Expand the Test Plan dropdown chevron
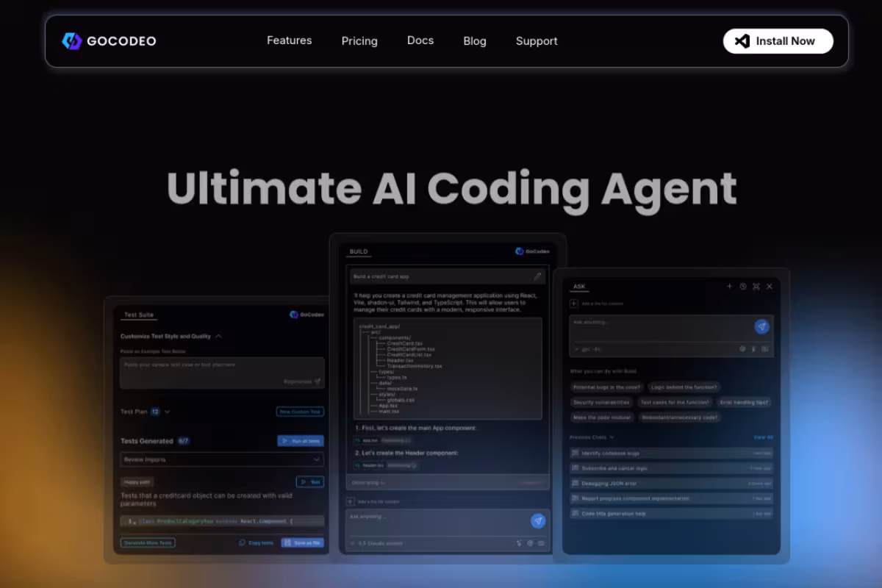This screenshot has width=882, height=588. (168, 412)
